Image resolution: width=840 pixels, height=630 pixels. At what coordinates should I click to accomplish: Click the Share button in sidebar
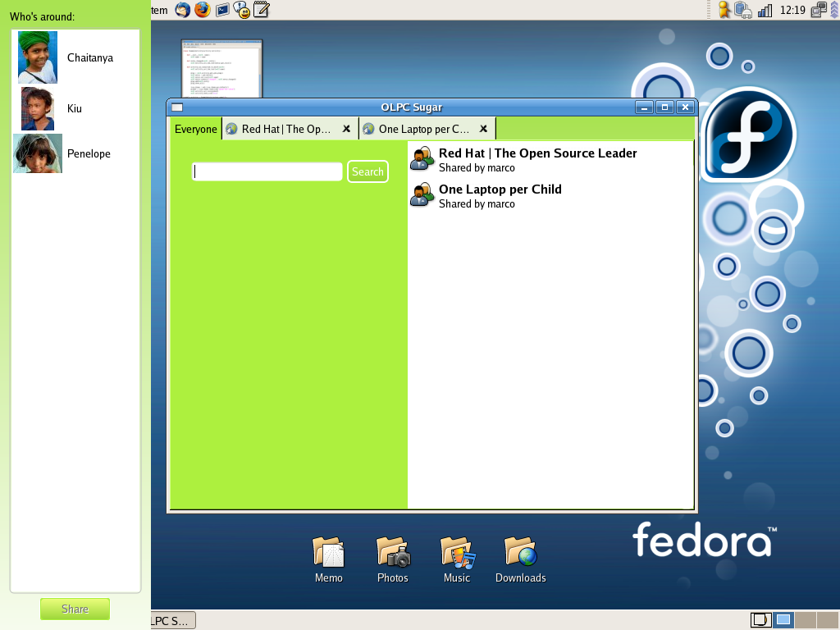[75, 609]
